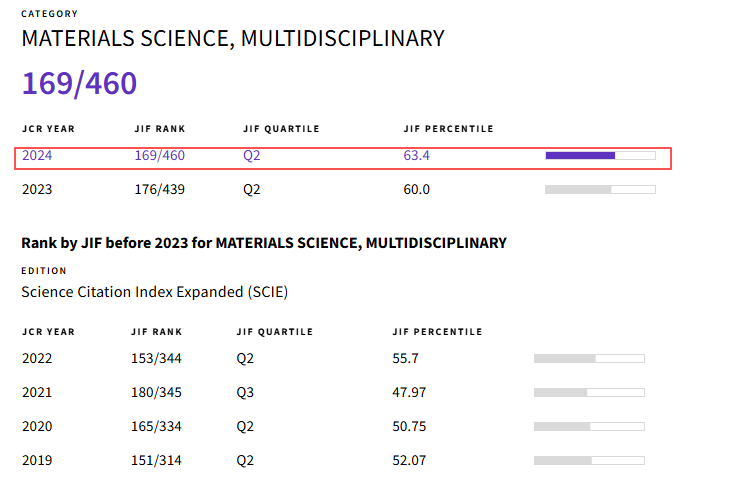The image size is (731, 482).
Task: Click the Q2 quartile in the 2024 row
Action: pos(251,156)
